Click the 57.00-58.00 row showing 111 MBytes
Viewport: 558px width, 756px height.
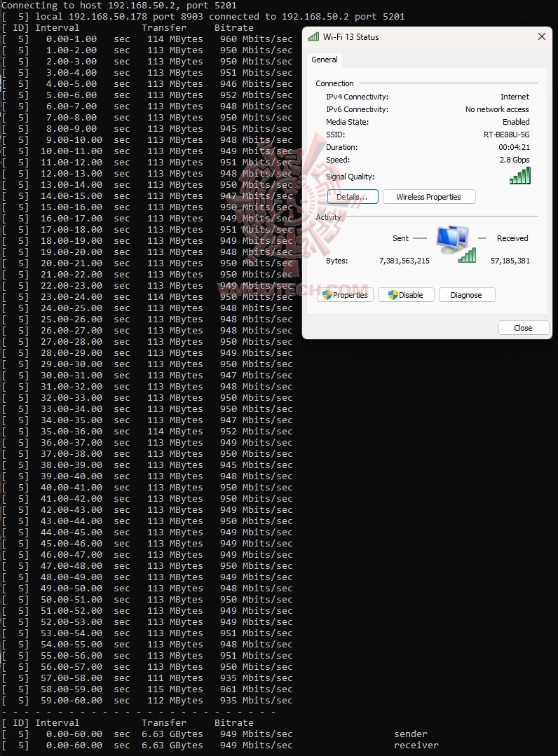coord(147,678)
